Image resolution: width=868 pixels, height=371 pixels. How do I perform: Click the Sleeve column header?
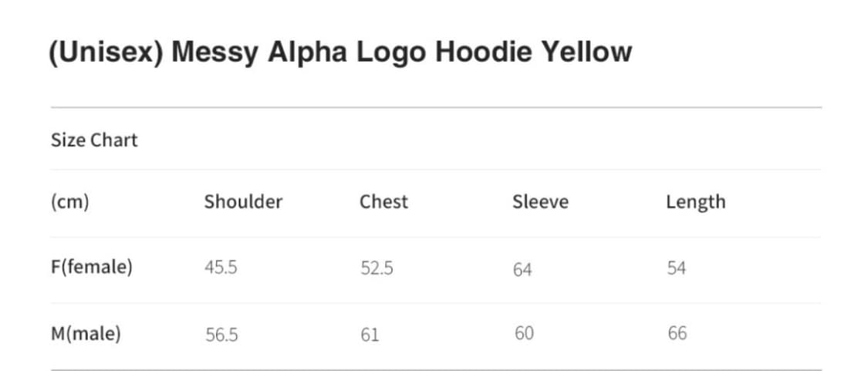click(540, 202)
